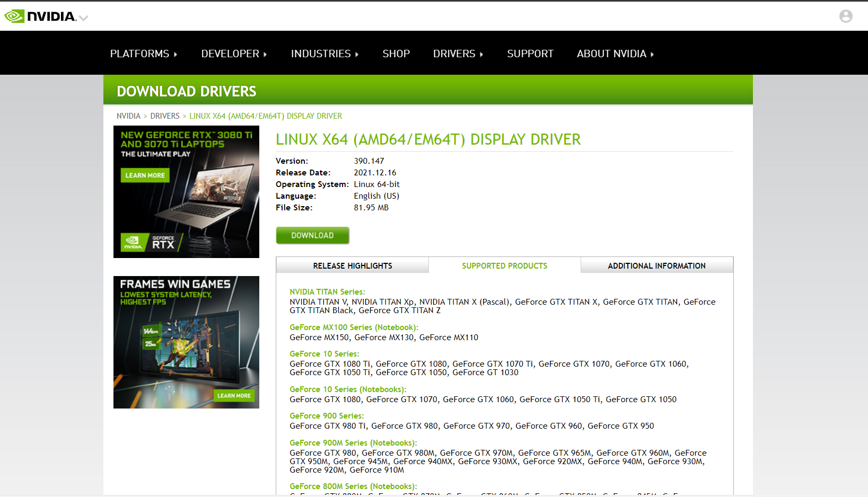Click the Linux x64 Display Driver page title
The width and height of the screenshot is (868, 497).
[x=428, y=139]
